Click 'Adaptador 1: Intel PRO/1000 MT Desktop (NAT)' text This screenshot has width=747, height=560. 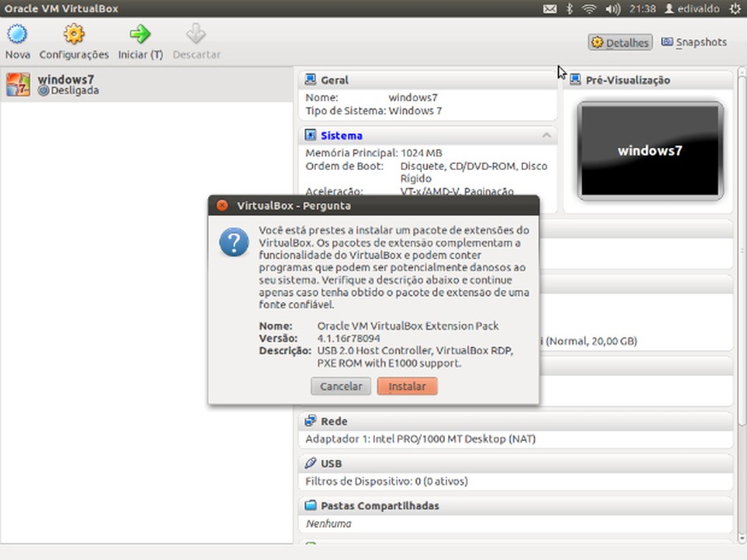(421, 439)
